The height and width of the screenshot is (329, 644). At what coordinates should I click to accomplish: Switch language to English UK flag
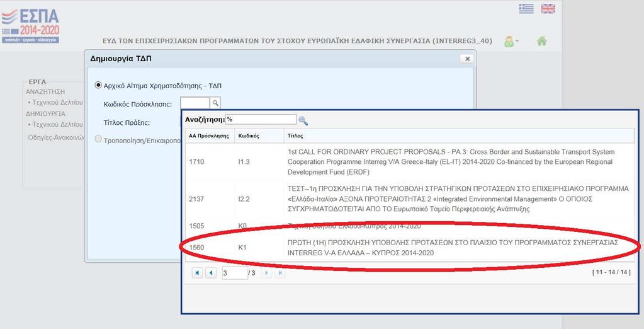click(548, 9)
